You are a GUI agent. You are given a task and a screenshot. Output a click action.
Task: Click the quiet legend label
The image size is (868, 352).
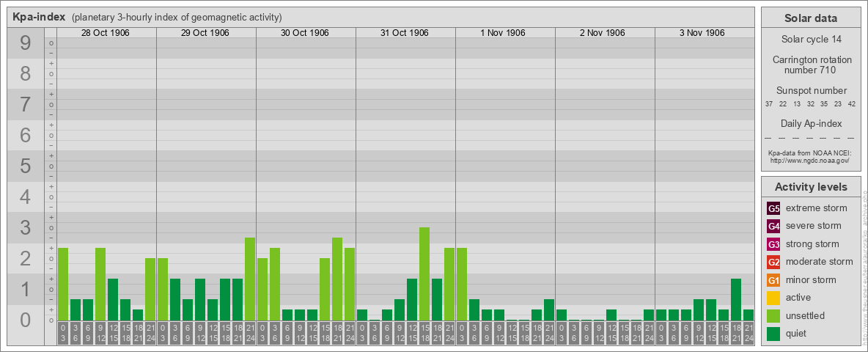(797, 334)
